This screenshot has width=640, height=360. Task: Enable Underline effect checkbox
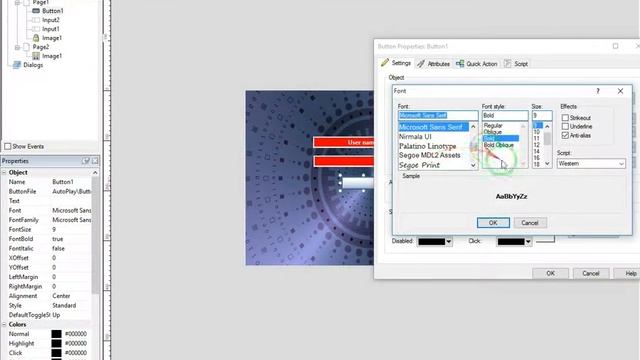pos(565,127)
